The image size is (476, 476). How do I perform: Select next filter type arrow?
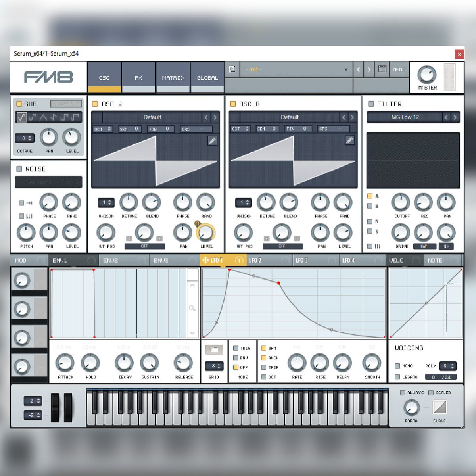pyautogui.click(x=455, y=117)
